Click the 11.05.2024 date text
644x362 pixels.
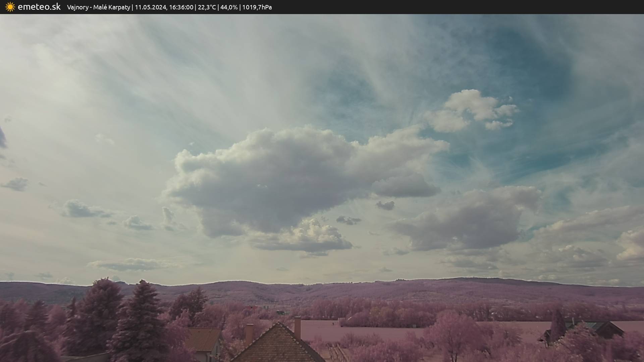coord(151,7)
